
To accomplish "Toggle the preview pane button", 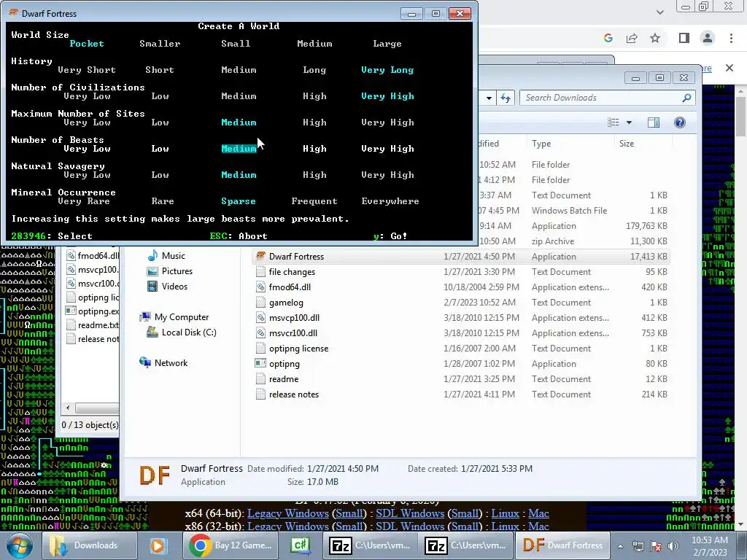I will click(654, 122).
